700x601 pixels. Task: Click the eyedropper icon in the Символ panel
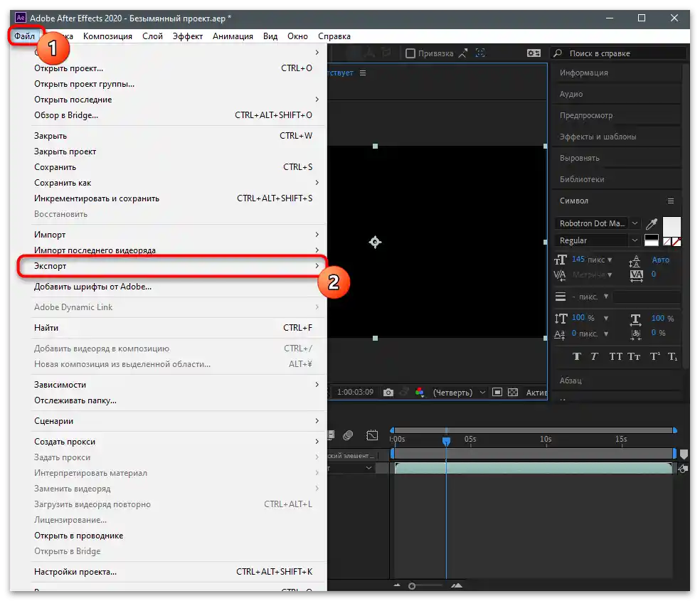coord(651,223)
